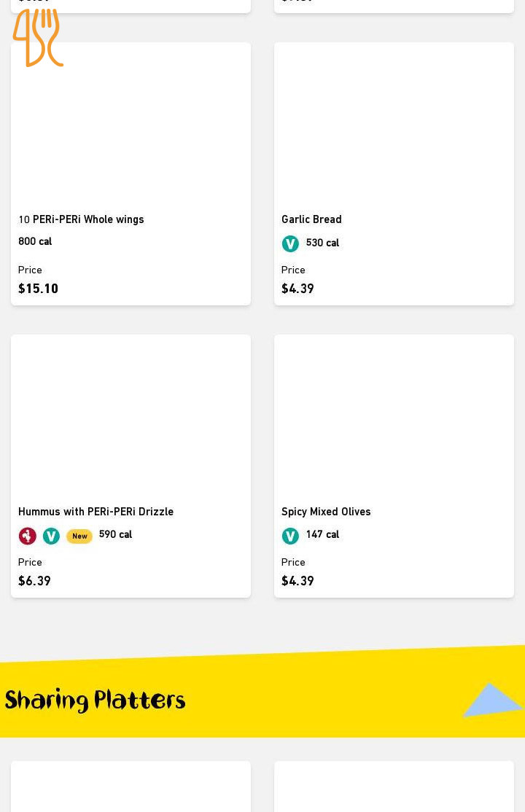Click the orange fork menu icon
Screen dimensions: 525x812
click(37, 37)
